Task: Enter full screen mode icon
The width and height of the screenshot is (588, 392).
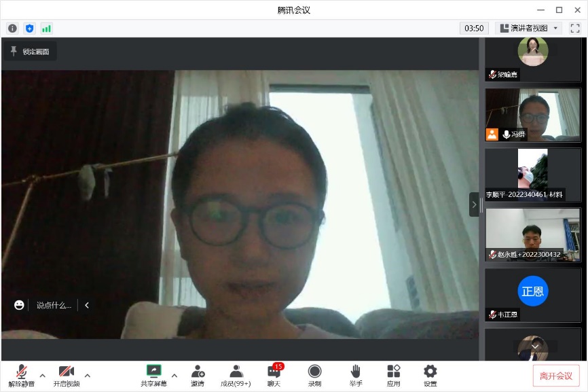Action: tap(574, 29)
